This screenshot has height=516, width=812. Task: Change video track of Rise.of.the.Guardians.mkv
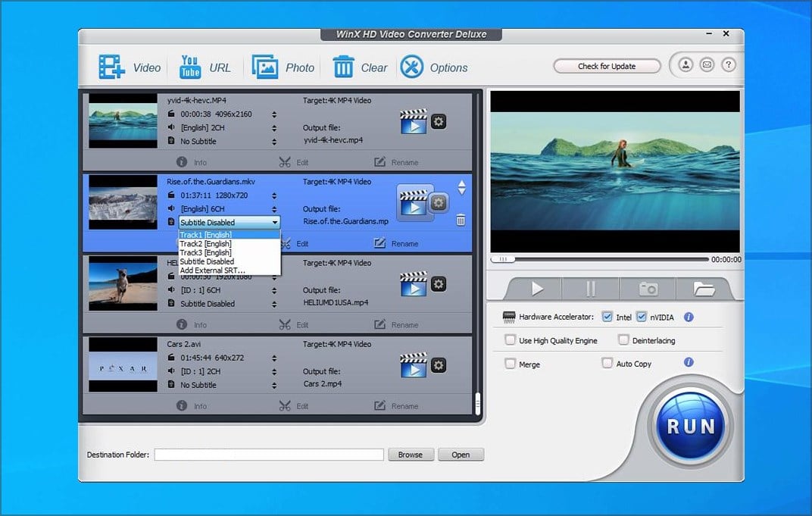[x=274, y=195]
